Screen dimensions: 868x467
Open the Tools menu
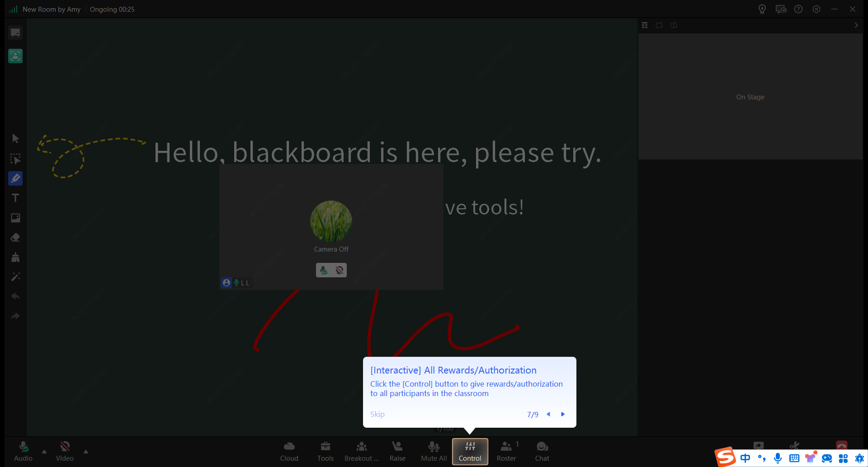click(x=325, y=451)
